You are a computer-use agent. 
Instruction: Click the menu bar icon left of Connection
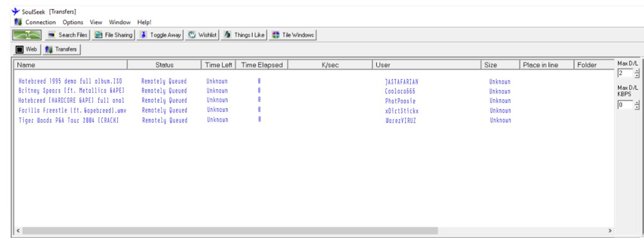pos(18,22)
